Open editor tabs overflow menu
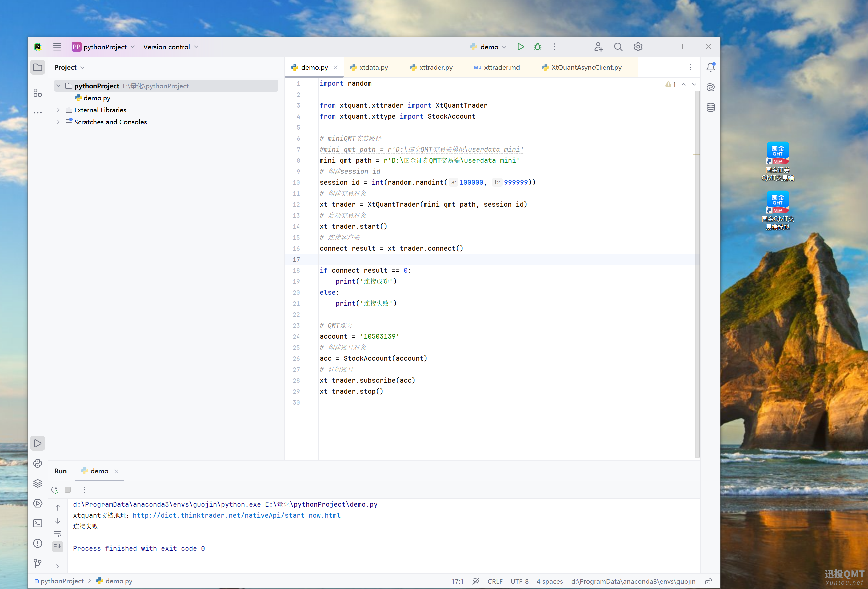The height and width of the screenshot is (589, 868). (x=691, y=67)
